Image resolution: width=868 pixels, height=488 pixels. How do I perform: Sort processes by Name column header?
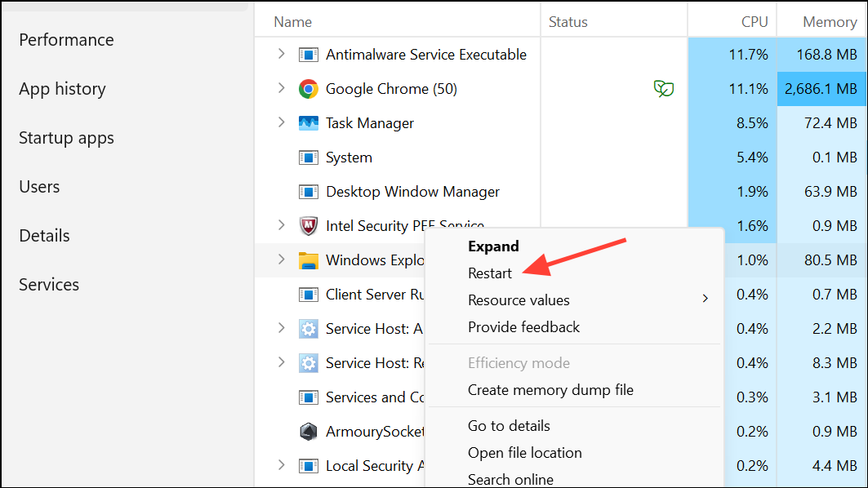tap(293, 22)
